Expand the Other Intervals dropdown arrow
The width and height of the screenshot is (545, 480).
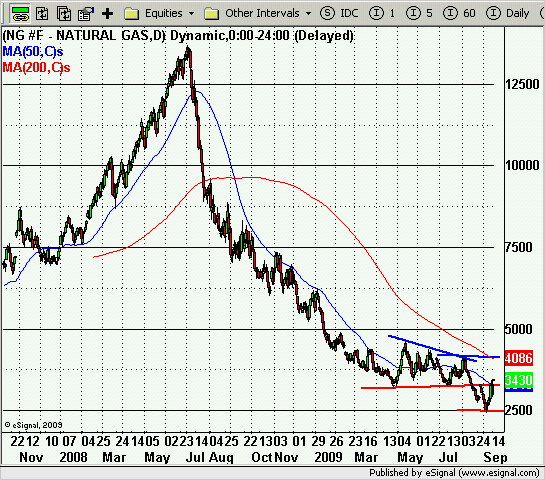click(308, 14)
